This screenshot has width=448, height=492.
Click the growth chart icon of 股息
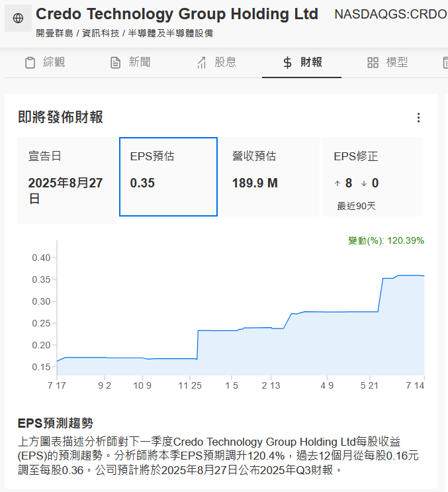coord(202,62)
